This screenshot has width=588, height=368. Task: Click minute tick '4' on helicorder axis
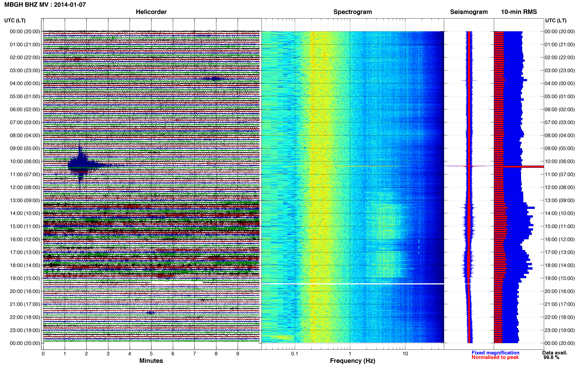[130, 354]
